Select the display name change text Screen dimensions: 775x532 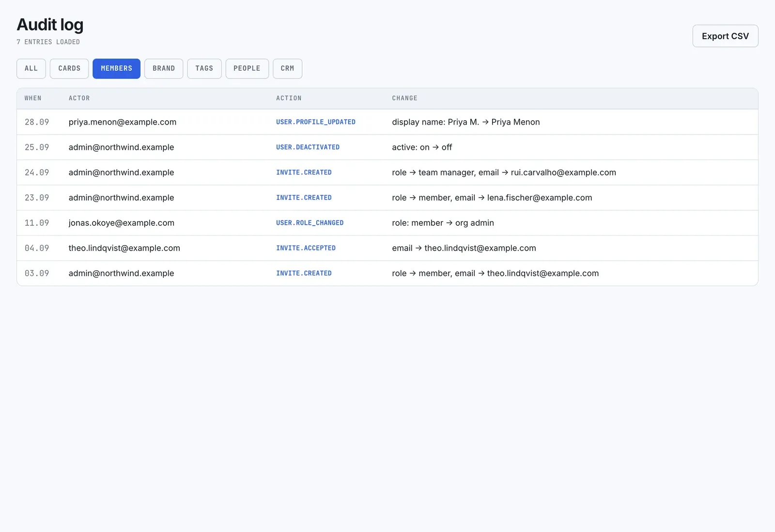[x=466, y=122]
